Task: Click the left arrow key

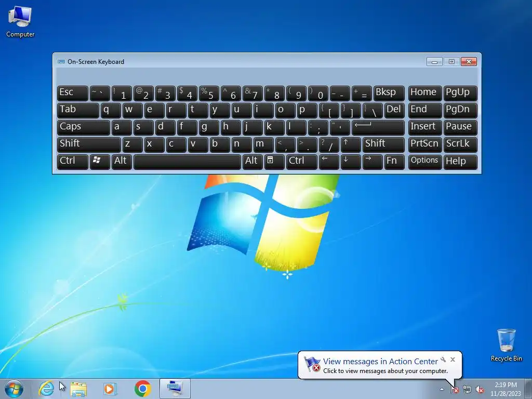Action: click(x=329, y=162)
